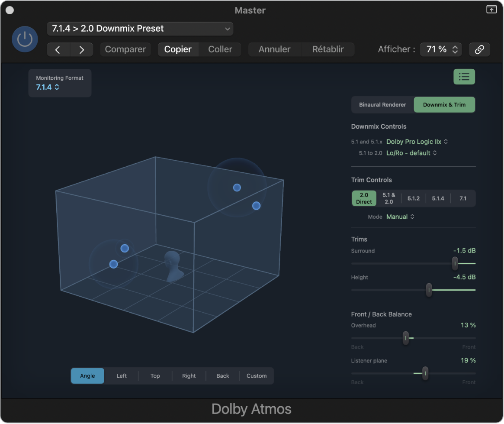This screenshot has height=424, width=504.
Task: Select the Back view
Action: 223,376
